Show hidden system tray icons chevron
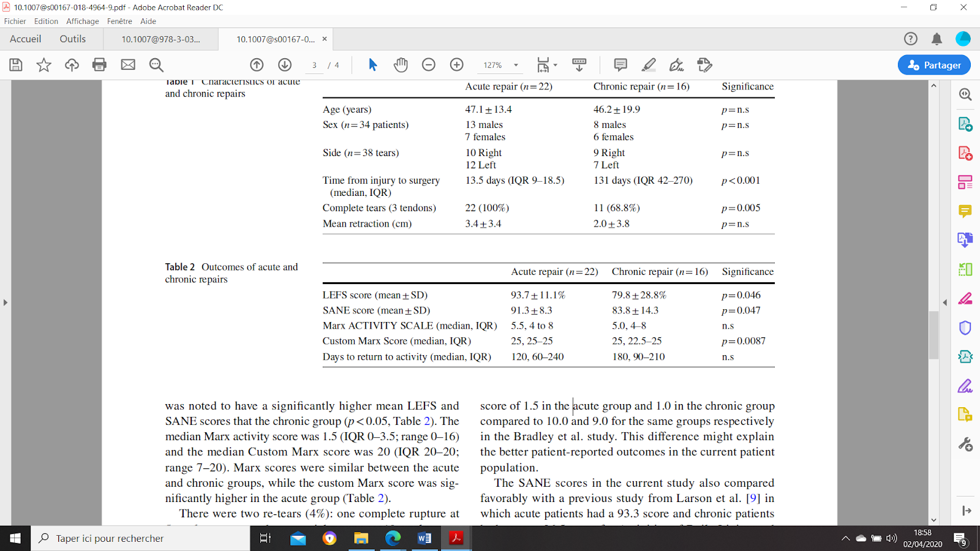The width and height of the screenshot is (980, 551). [x=845, y=539]
